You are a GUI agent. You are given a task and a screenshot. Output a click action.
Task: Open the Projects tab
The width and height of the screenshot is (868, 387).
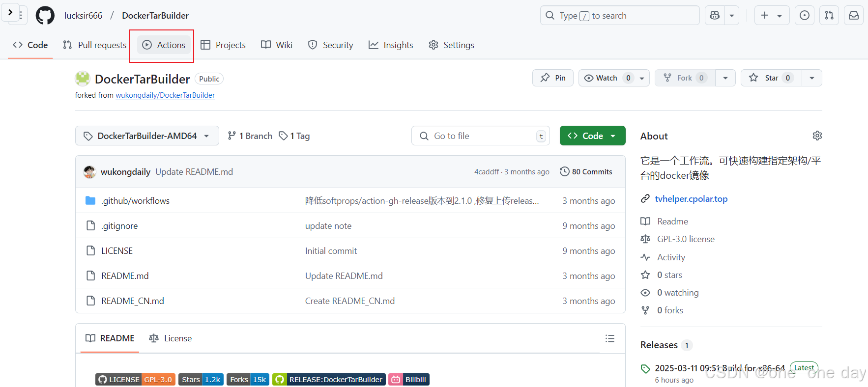click(x=223, y=45)
